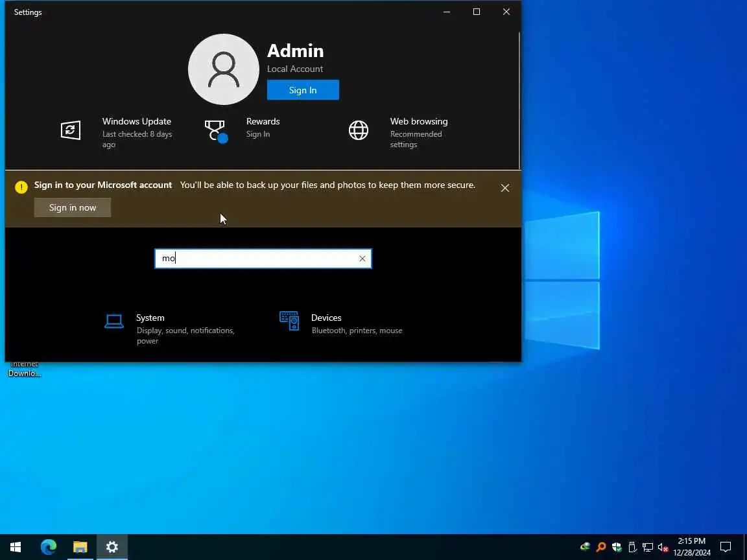747x560 pixels.
Task: Click the yellow warning icon in banner
Action: pyautogui.click(x=21, y=187)
